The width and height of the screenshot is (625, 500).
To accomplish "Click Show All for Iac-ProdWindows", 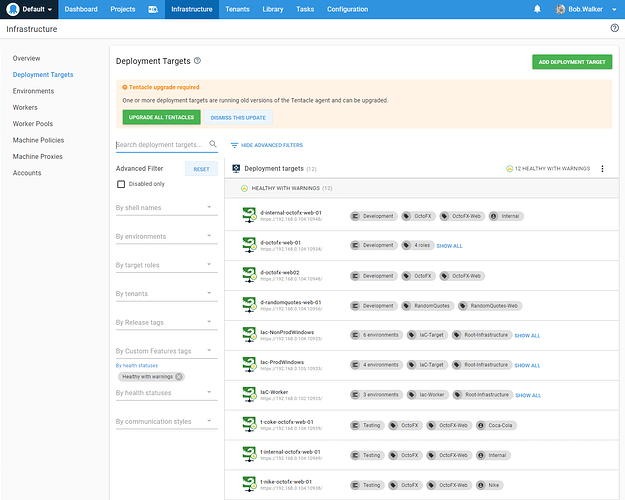I will tap(527, 366).
